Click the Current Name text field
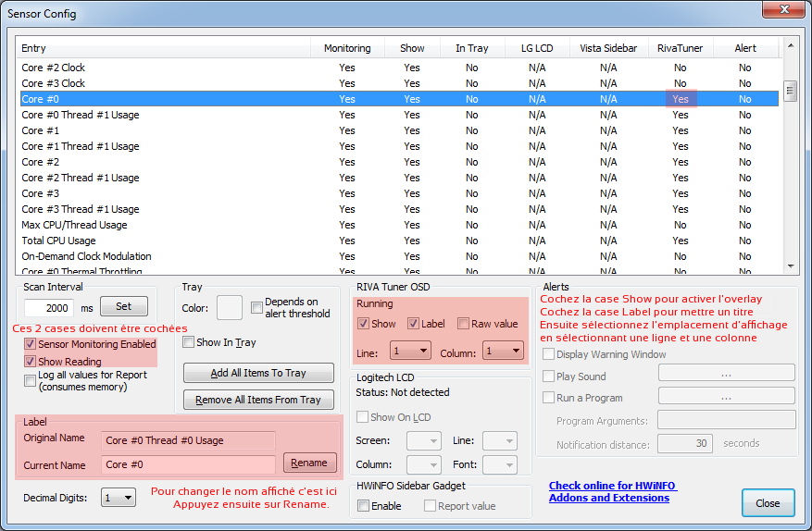Screen dimensions: 812x531 (x=189, y=464)
